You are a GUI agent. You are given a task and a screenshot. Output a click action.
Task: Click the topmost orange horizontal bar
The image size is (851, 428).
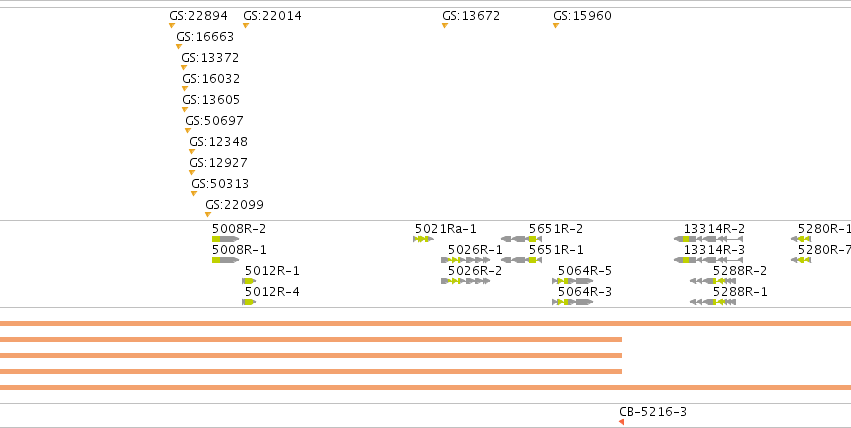coord(426,324)
